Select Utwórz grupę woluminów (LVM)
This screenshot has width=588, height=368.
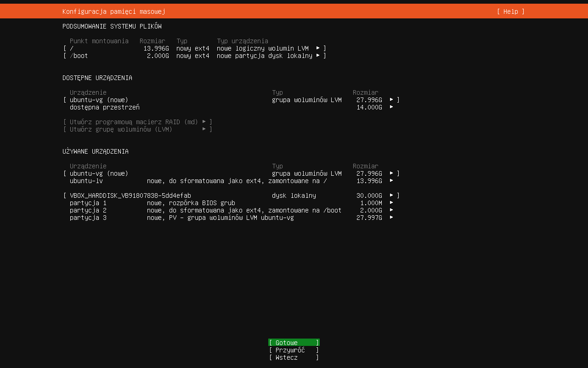(138, 129)
